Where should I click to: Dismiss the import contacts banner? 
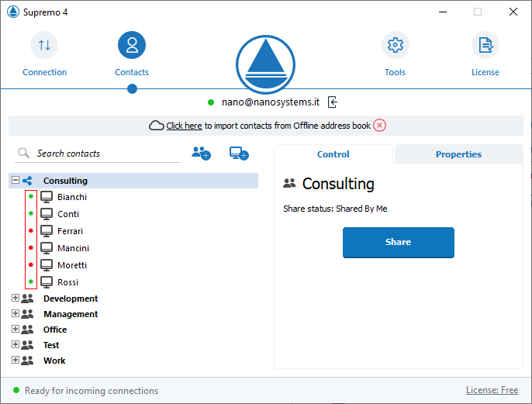tap(380, 126)
